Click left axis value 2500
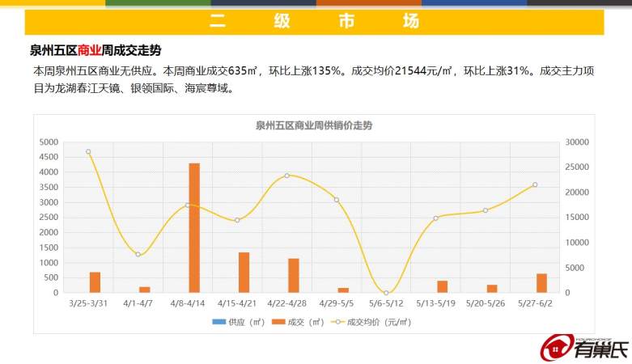Image resolution: width=632 pixels, height=364 pixels. coord(49,218)
